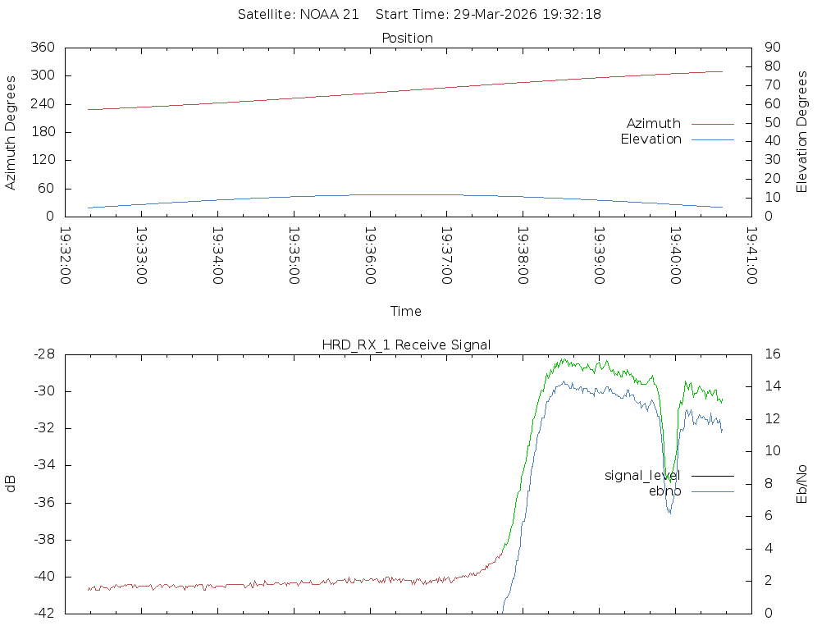Click the 19:32:00 time axis tick label

click(66, 256)
